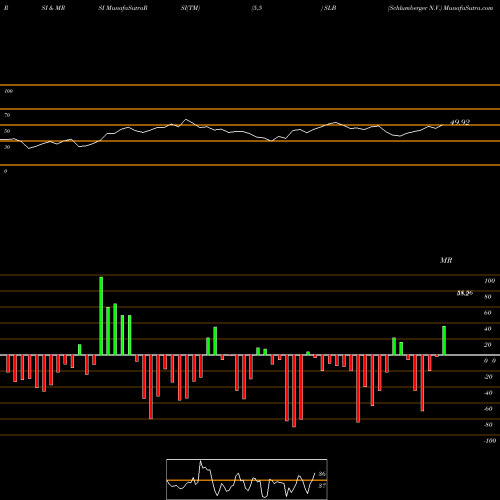Click the 80 label on the MR scale

[x=488, y=297]
